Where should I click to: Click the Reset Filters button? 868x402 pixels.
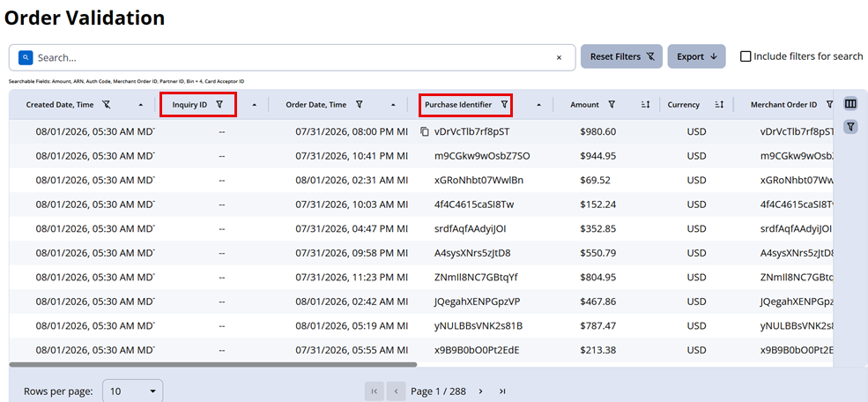(621, 56)
